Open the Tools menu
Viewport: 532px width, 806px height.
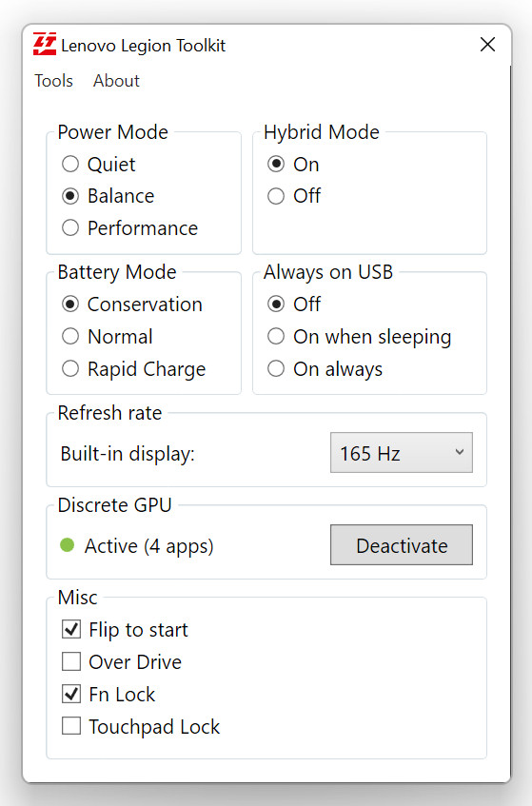(x=53, y=81)
